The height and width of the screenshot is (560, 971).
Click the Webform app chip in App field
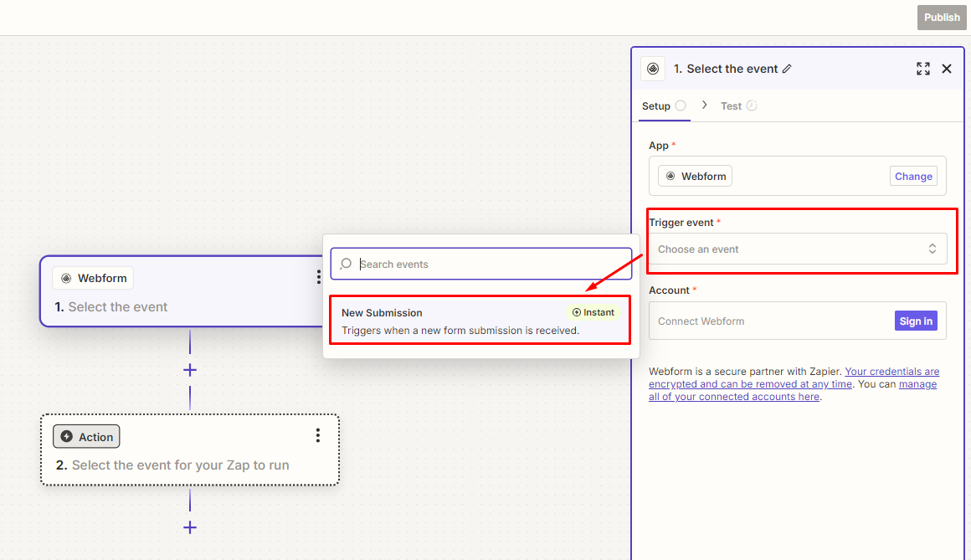(695, 176)
